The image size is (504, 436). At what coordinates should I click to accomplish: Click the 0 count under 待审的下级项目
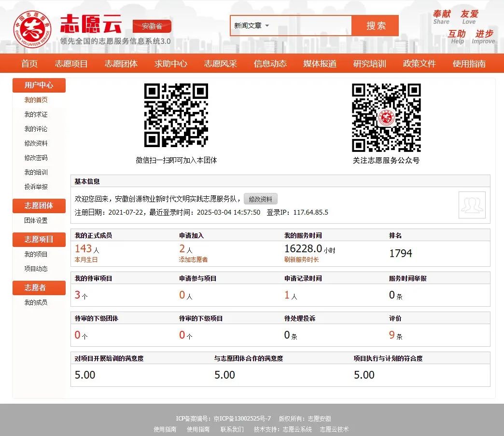[182, 335]
